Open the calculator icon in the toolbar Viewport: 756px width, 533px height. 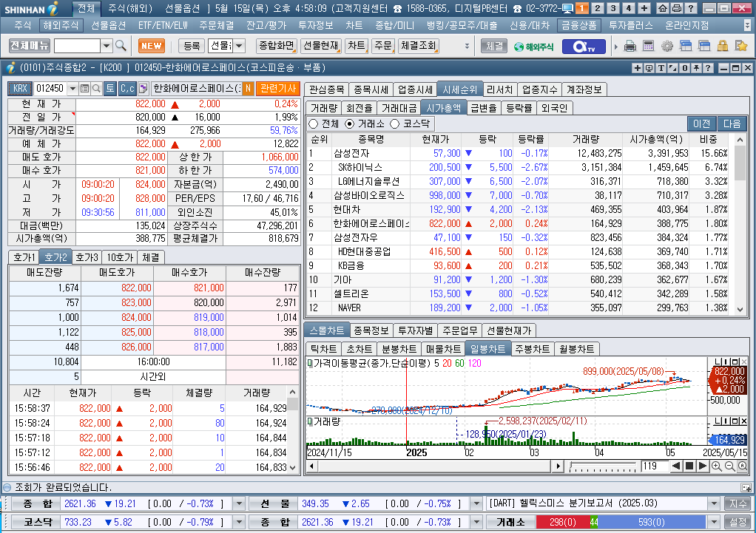click(649, 47)
